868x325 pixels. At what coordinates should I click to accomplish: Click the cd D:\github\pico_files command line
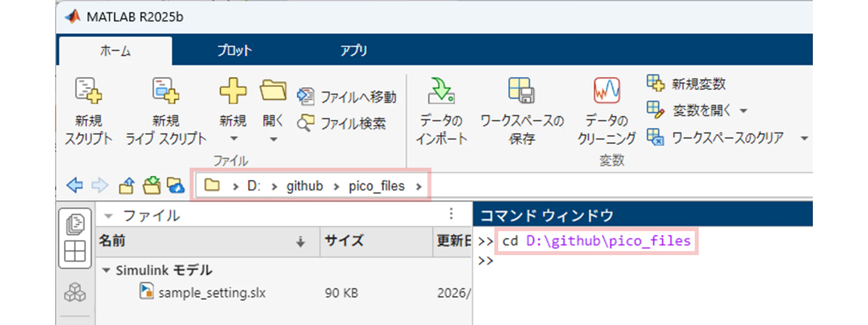[596, 241]
